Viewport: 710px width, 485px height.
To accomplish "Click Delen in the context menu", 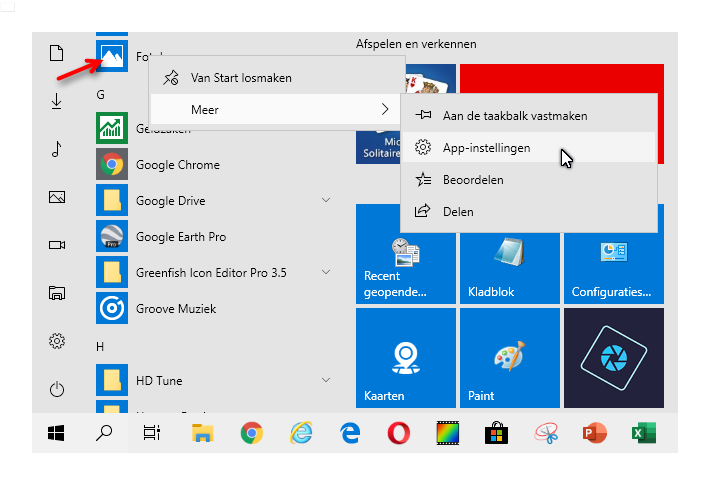I will click(458, 212).
